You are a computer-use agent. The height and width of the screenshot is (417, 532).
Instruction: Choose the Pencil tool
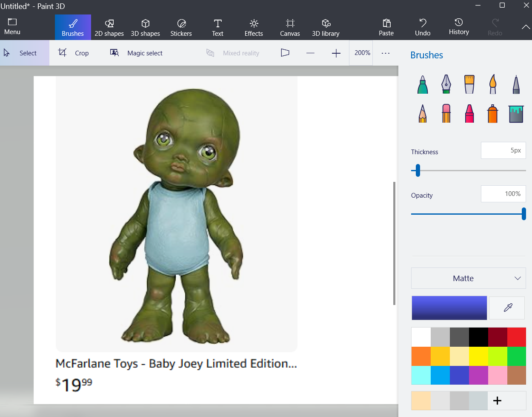pyautogui.click(x=423, y=114)
